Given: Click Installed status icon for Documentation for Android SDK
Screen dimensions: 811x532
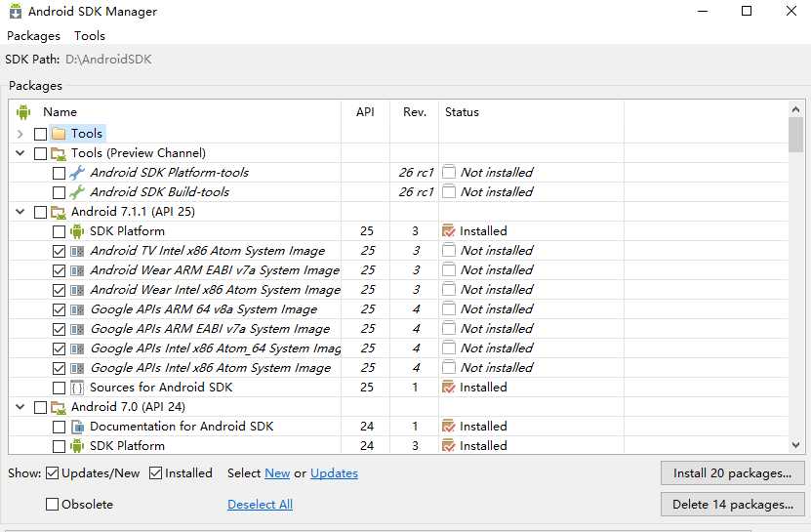Looking at the screenshot, I should tap(448, 426).
